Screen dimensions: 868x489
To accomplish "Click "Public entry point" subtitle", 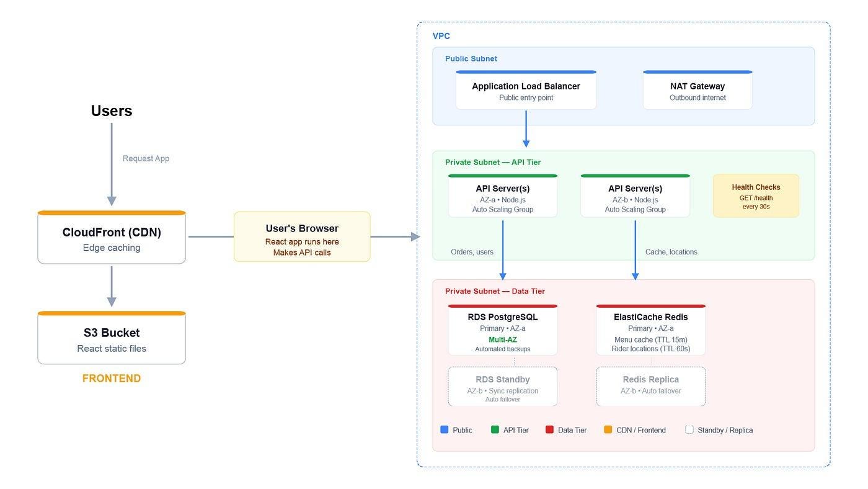I will coord(526,98).
